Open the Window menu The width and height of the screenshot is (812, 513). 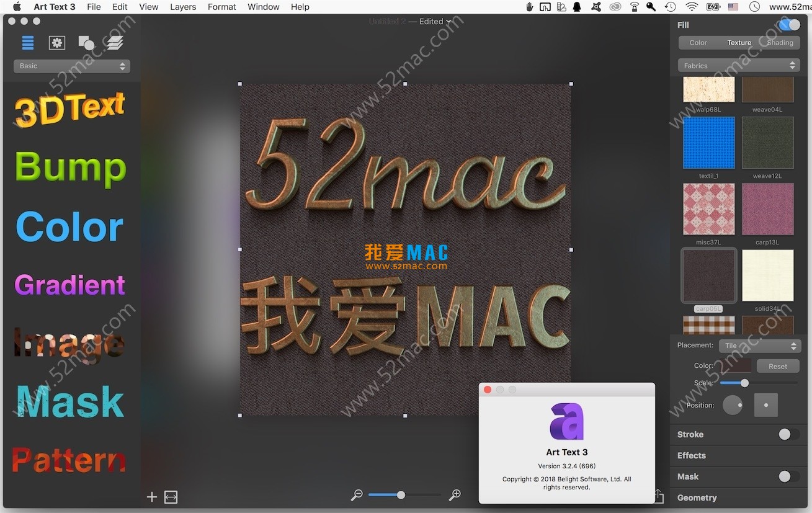coord(264,7)
